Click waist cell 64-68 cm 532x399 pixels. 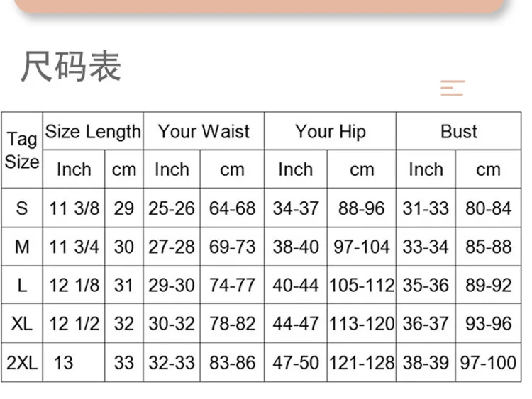tap(233, 208)
